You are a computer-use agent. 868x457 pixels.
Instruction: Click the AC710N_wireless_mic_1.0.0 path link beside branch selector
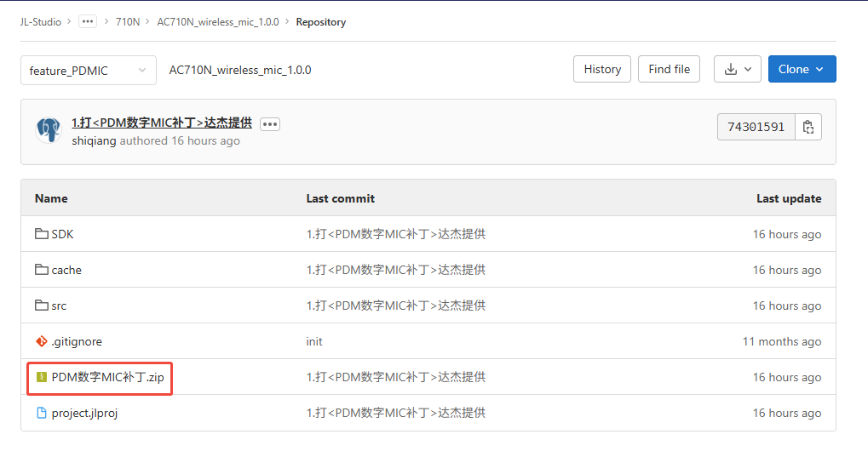click(240, 71)
